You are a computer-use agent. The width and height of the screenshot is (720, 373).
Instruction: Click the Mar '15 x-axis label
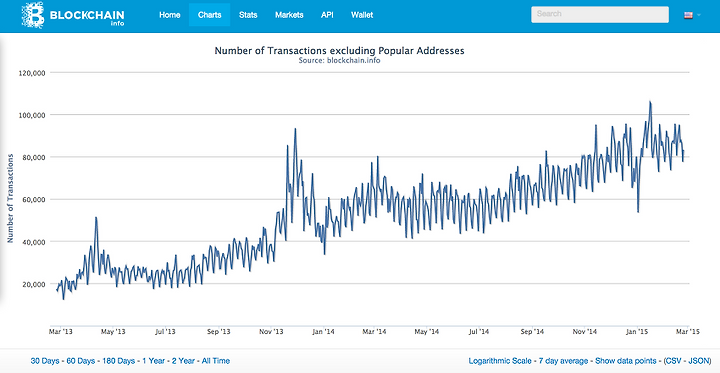pyautogui.click(x=688, y=332)
